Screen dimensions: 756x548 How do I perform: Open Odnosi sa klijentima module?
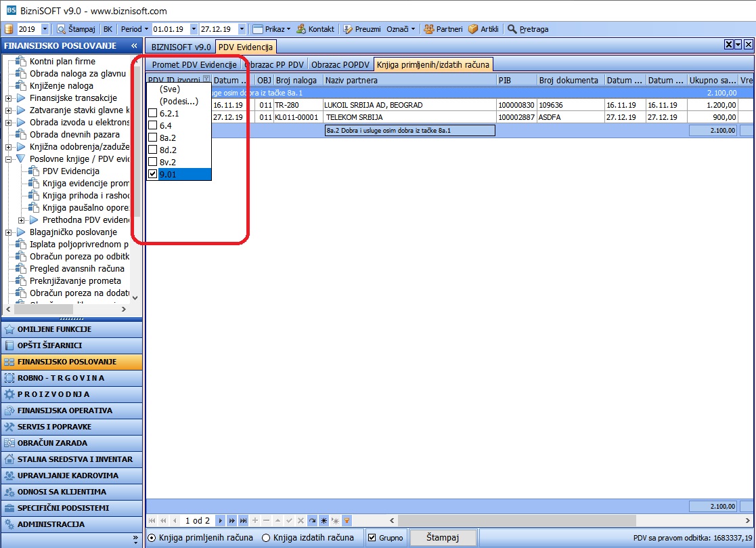(71, 492)
